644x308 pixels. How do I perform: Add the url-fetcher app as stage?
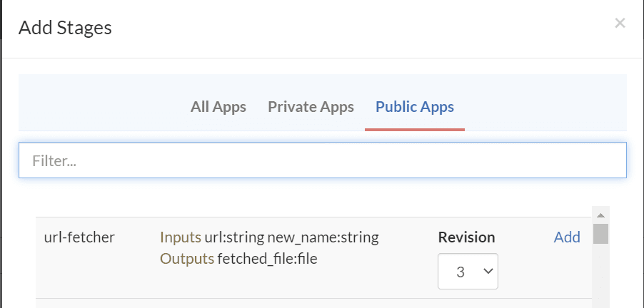tap(567, 237)
